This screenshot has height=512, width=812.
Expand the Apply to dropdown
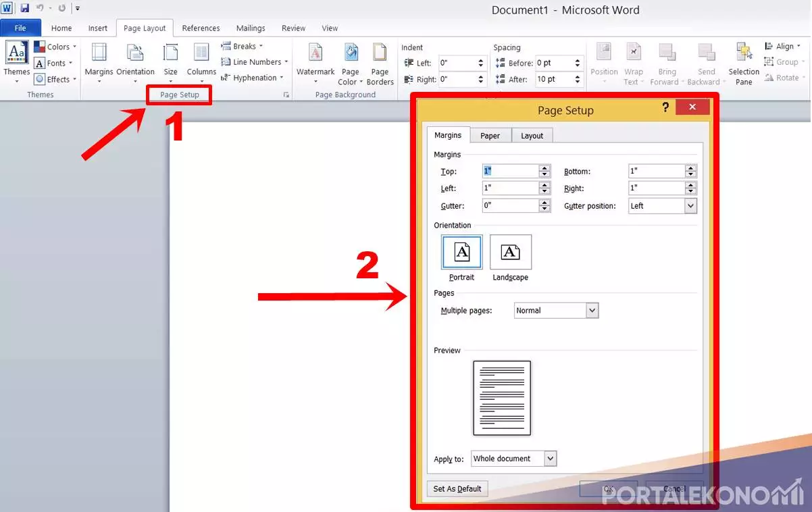551,459
